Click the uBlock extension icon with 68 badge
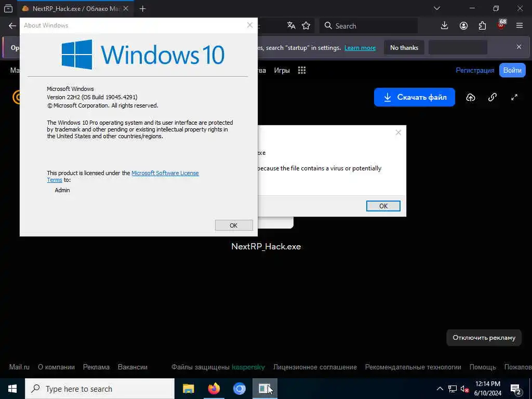This screenshot has height=399, width=532. click(x=501, y=25)
